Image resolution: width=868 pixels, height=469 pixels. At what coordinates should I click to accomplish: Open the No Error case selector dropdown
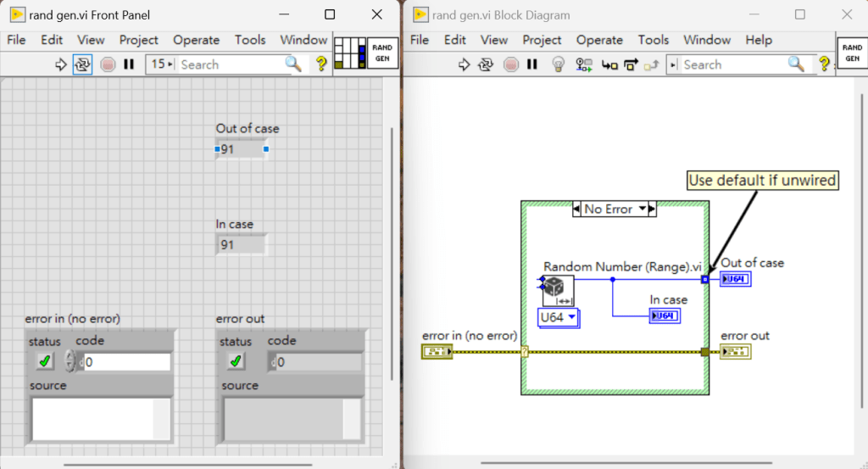pyautogui.click(x=643, y=209)
